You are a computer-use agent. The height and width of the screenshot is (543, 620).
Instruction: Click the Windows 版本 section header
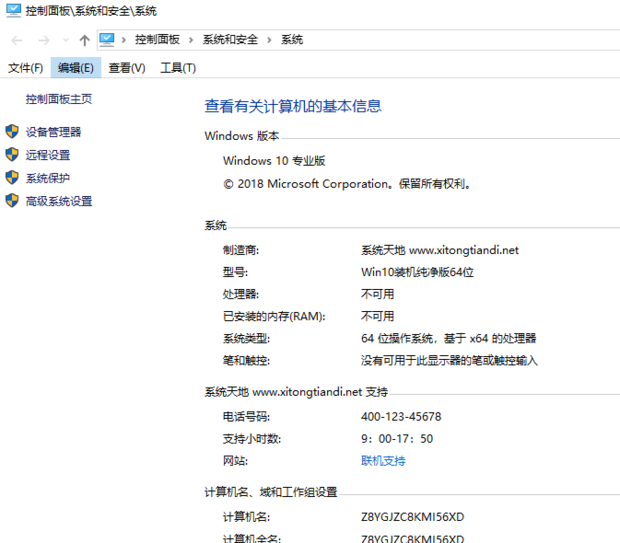(242, 136)
